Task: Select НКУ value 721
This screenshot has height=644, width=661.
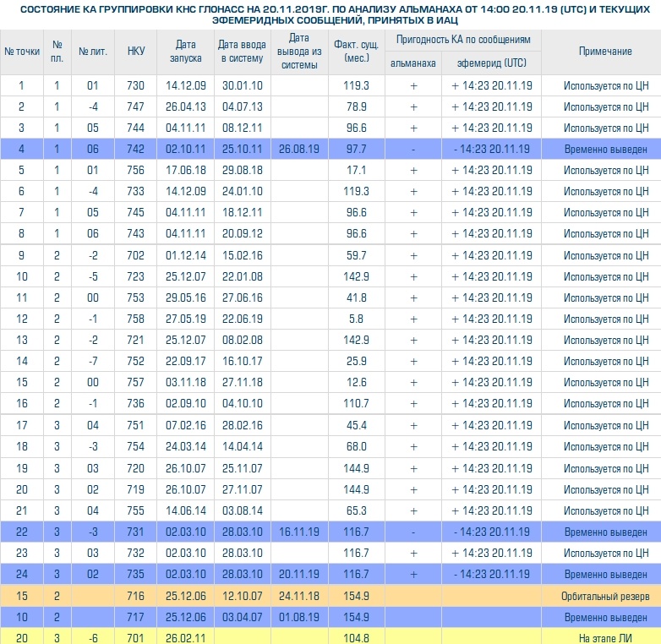Action: [x=136, y=340]
